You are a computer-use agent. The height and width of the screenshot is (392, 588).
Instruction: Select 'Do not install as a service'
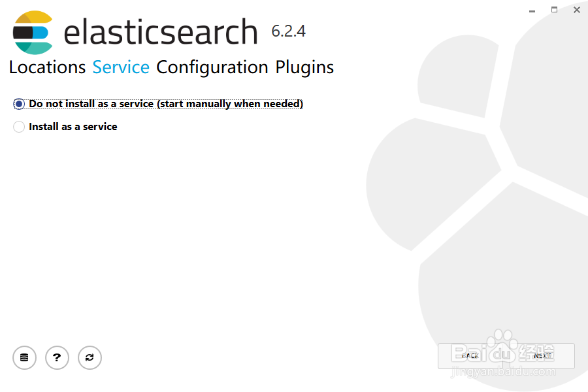tap(18, 103)
